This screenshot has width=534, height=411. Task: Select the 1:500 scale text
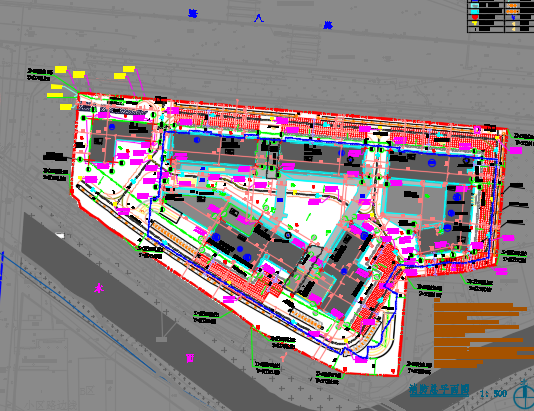click(493, 394)
